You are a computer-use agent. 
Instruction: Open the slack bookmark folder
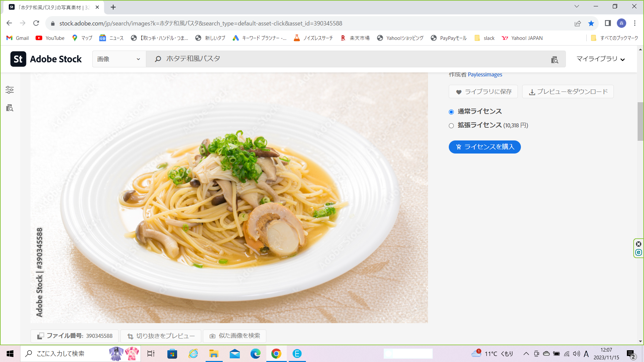pyautogui.click(x=485, y=38)
